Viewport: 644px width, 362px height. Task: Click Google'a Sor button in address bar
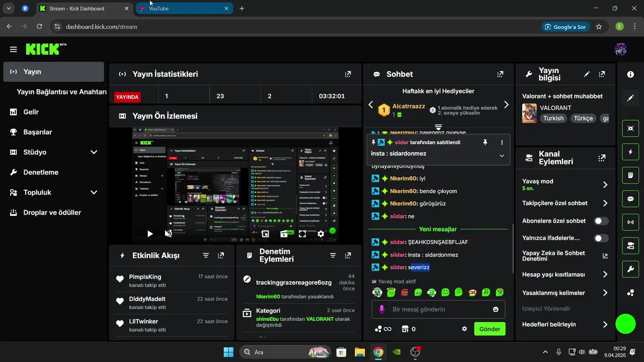point(566,27)
